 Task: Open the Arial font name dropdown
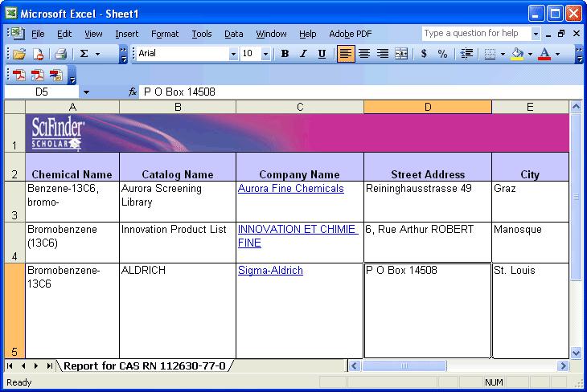233,54
